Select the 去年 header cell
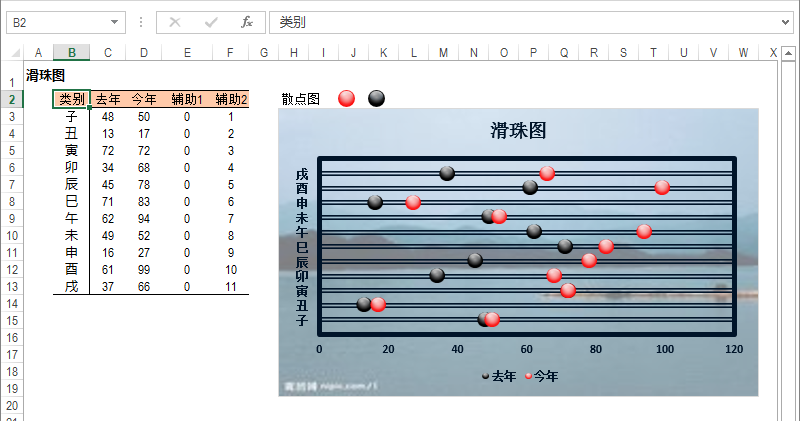The width and height of the screenshot is (800, 421). click(108, 99)
